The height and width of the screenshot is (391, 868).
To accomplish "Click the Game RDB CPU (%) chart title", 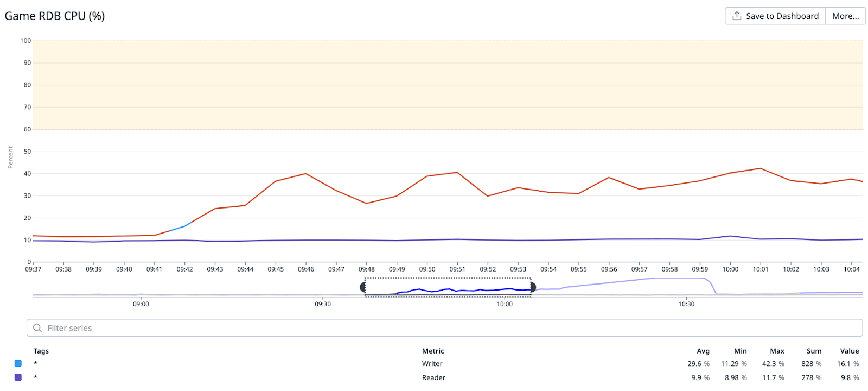I will 55,16.
